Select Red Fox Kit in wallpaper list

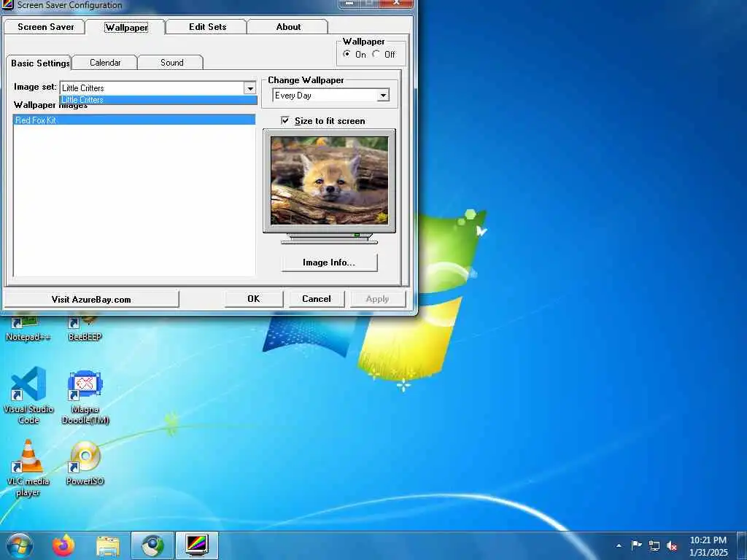(134, 120)
